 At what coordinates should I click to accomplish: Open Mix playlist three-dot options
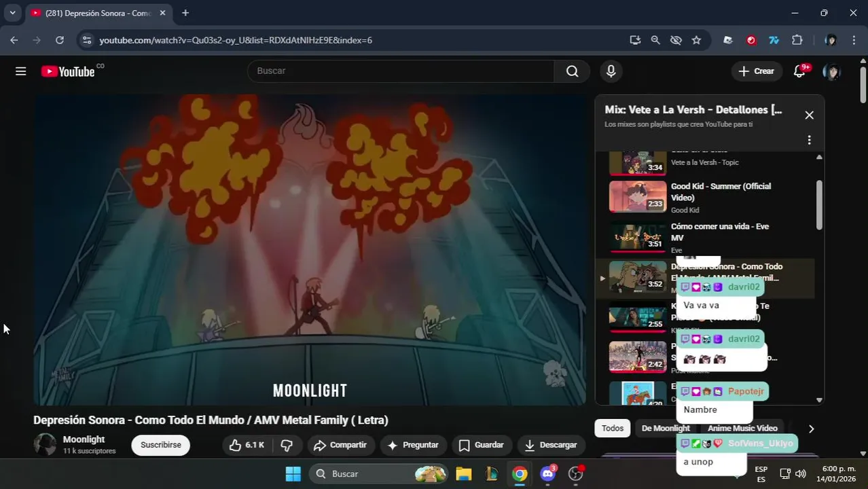[x=809, y=140]
